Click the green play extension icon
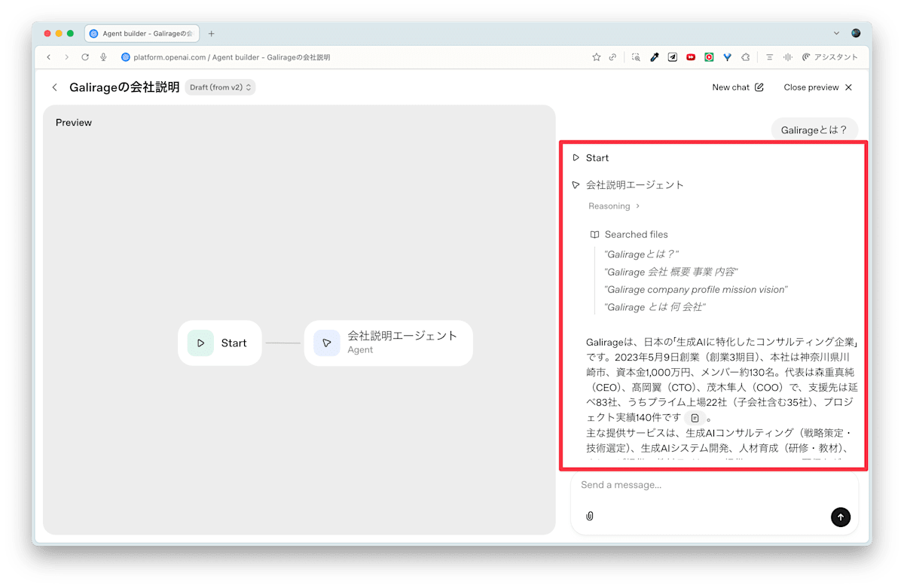Screen dimensions: 904x588 pyautogui.click(x=709, y=57)
